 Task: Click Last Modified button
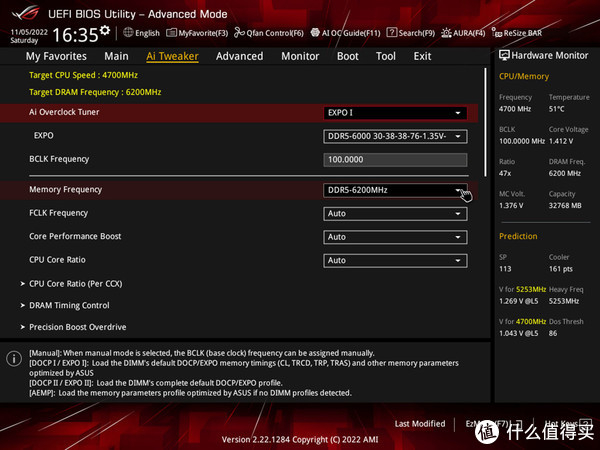(420, 424)
